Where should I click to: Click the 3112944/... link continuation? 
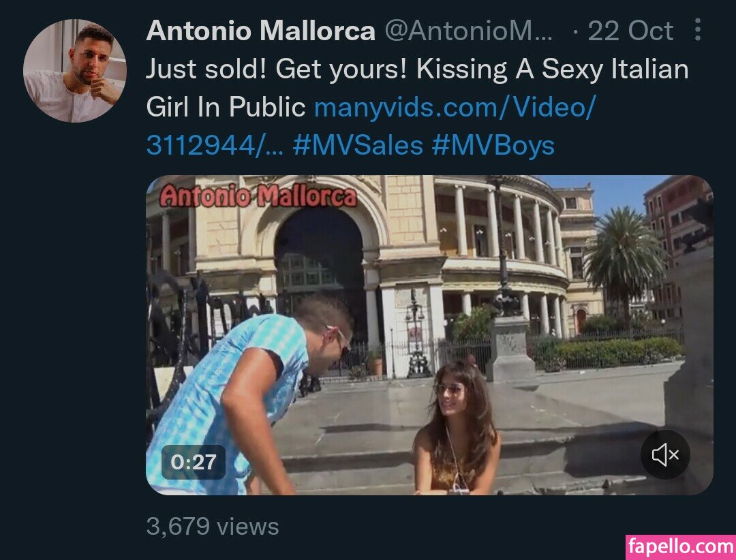(215, 145)
